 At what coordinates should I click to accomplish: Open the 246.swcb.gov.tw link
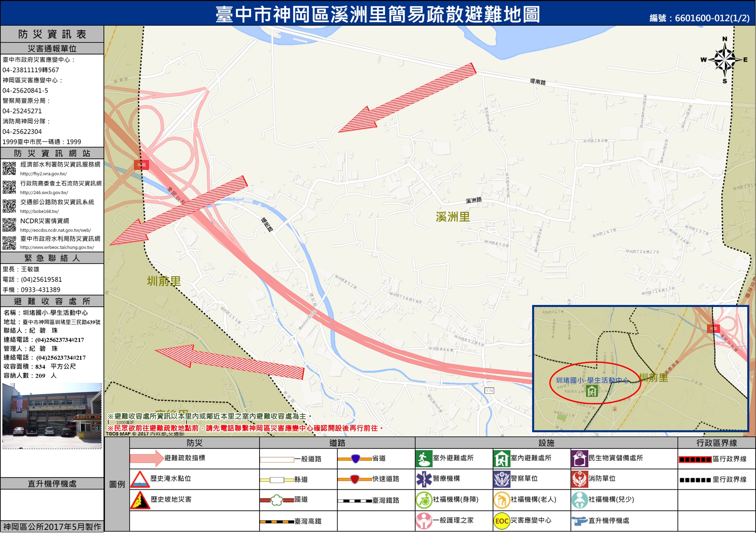44,193
